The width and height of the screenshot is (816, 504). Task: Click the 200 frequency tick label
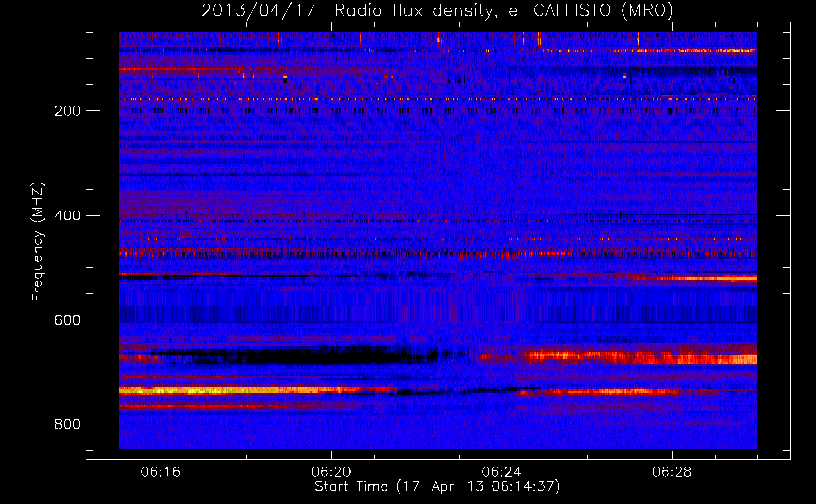[x=68, y=111]
